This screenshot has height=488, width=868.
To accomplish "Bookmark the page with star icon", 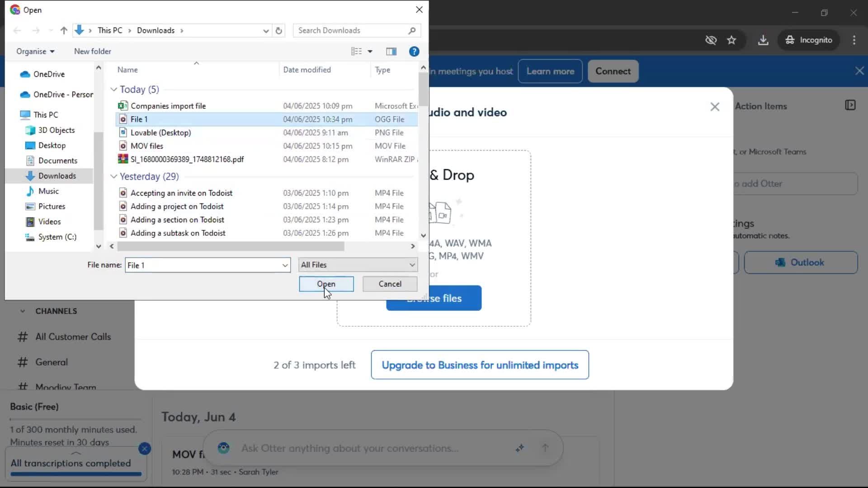I will pos(731,40).
